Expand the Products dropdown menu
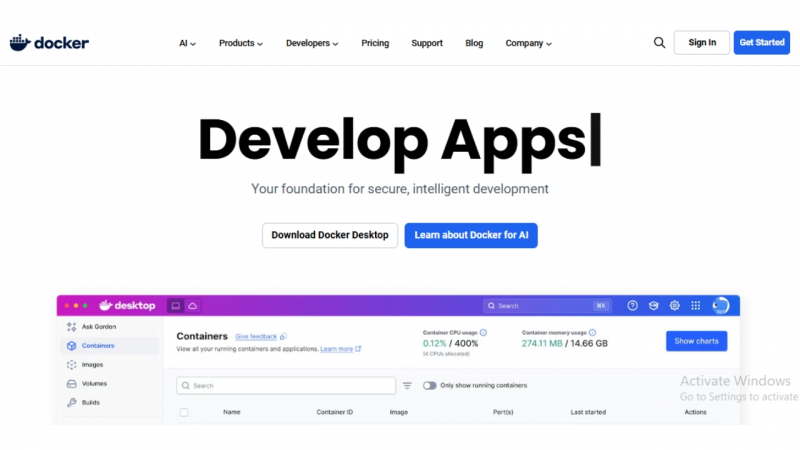Viewport: 800px width, 450px height. pos(241,43)
